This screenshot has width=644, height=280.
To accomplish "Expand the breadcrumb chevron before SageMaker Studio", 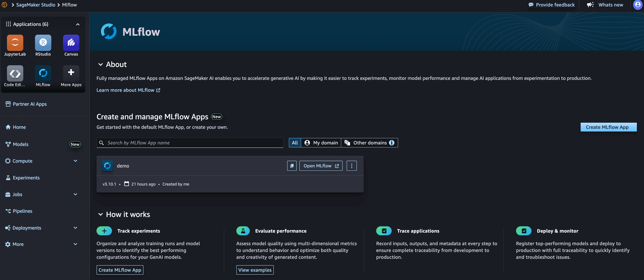I will 13,5.
